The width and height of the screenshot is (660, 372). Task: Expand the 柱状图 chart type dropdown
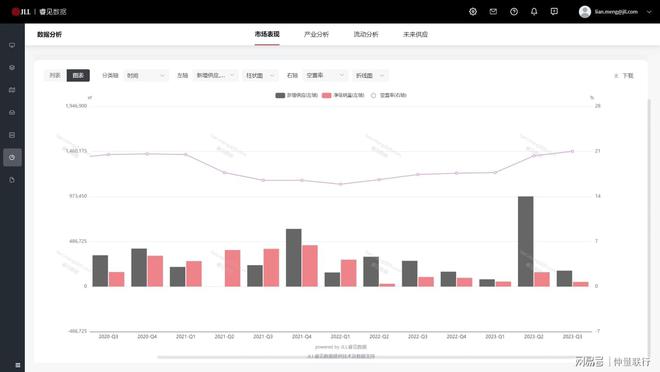pos(261,75)
